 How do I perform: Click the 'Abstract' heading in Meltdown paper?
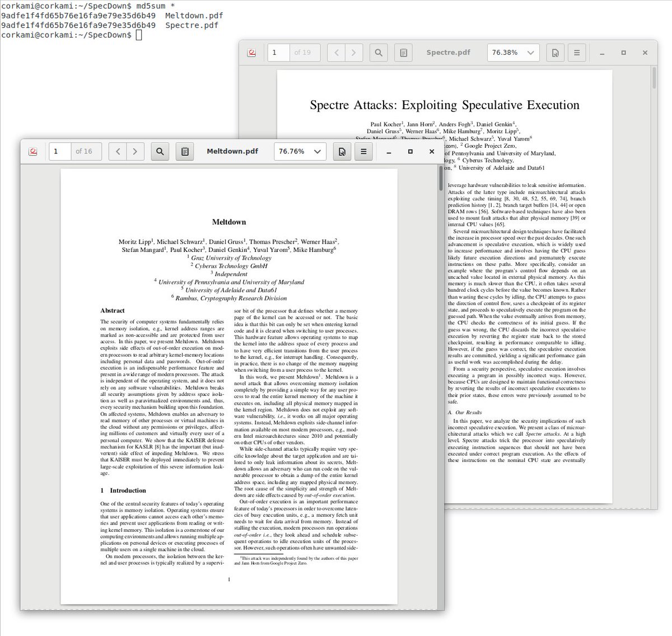[113, 310]
